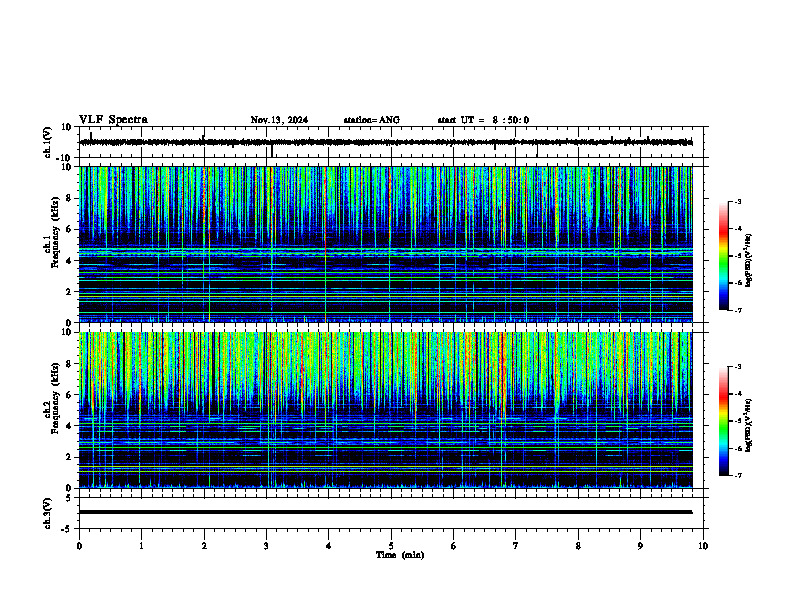Click the time axis tick label "4"
Image resolution: width=792 pixels, height=612 pixels.
click(x=329, y=546)
